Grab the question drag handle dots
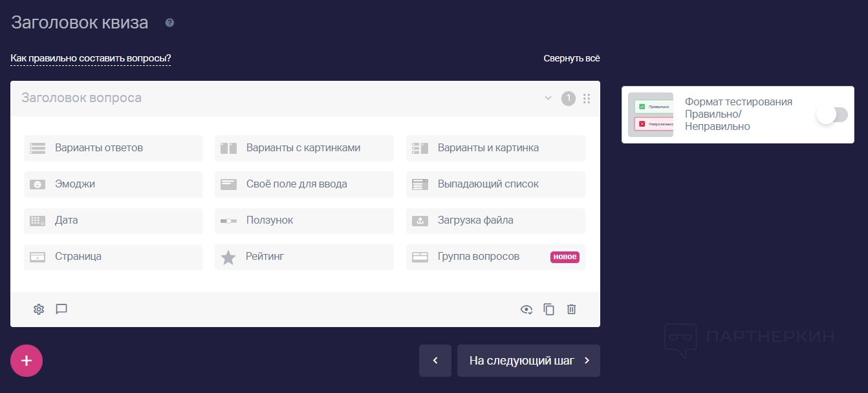Viewport: 868px width, 393px height. 587,99
